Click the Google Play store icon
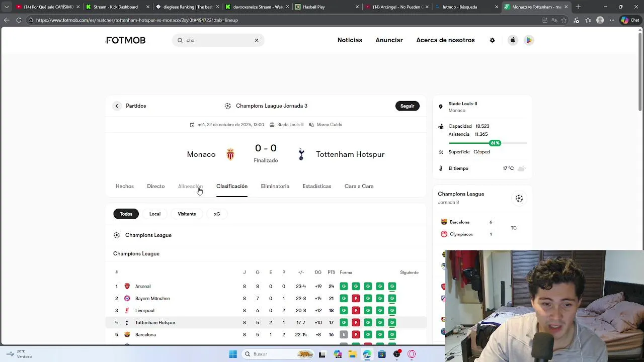This screenshot has height=362, width=644. (529, 40)
